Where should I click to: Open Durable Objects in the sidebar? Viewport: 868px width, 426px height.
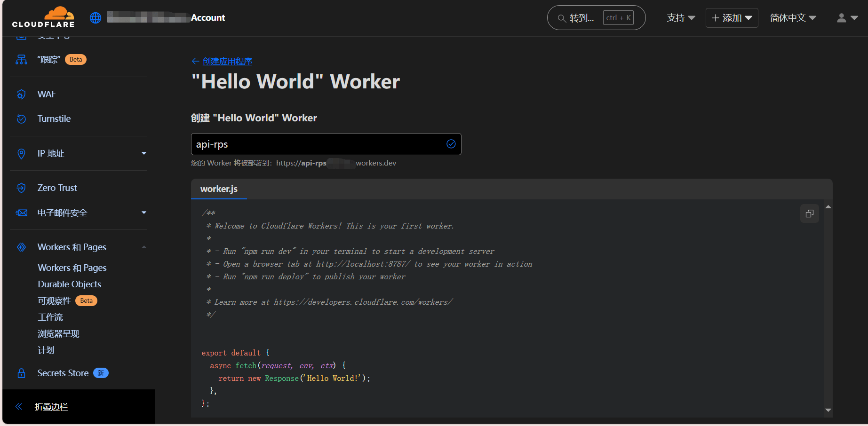coord(70,284)
